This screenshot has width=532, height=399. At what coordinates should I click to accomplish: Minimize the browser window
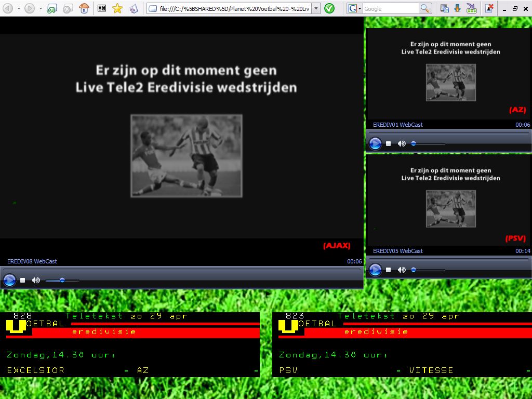click(504, 9)
